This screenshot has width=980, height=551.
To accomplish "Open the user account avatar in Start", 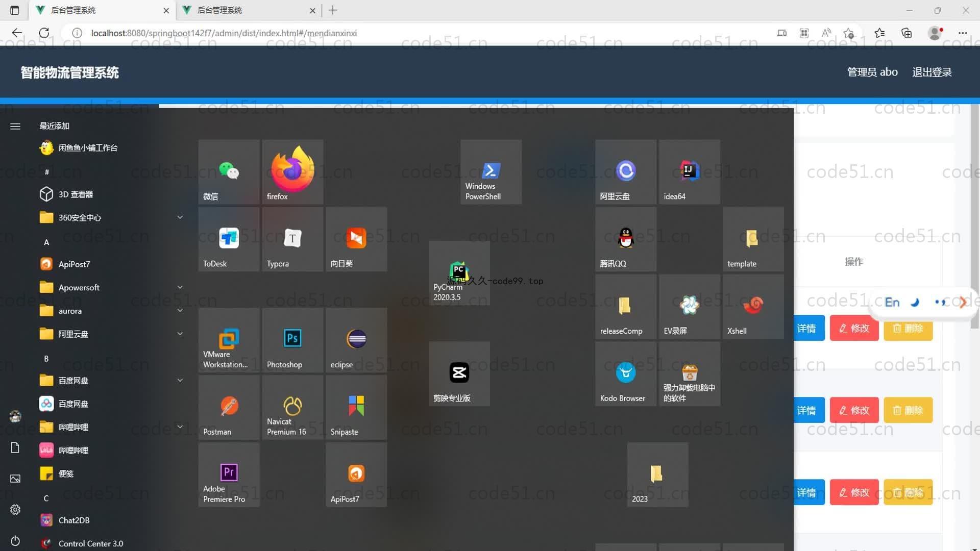I will coord(15,416).
